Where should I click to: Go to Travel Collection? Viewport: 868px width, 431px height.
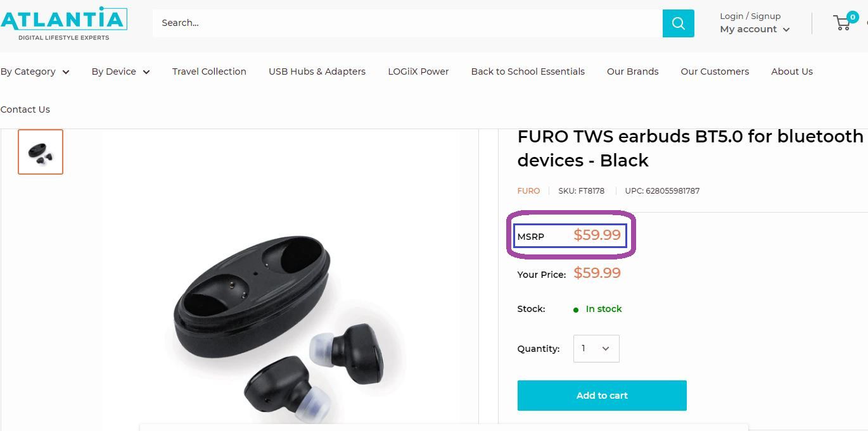tap(209, 72)
